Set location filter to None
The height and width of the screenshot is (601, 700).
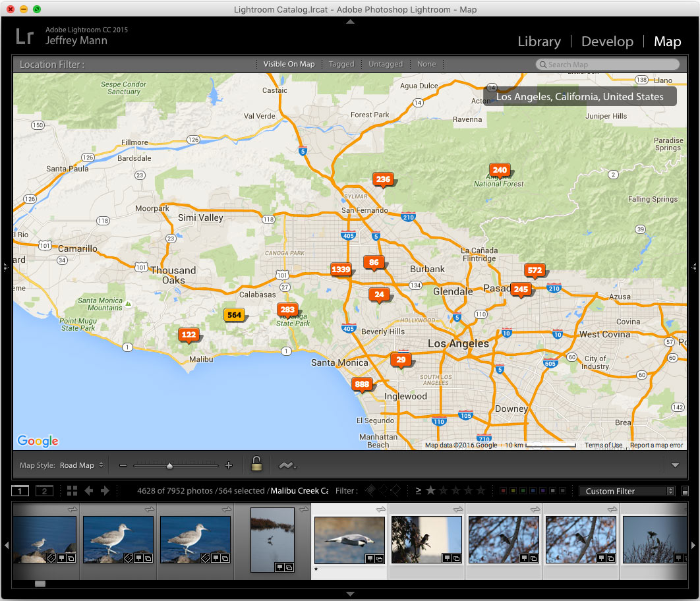click(x=426, y=64)
